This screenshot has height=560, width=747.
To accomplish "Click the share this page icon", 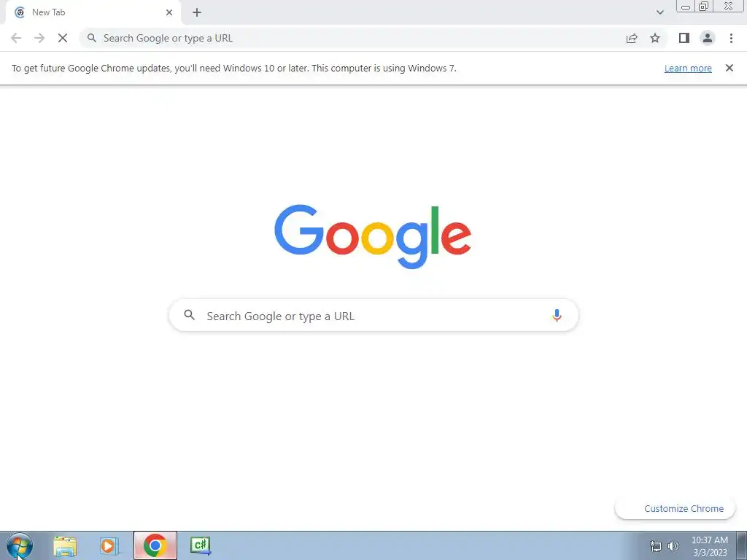I will [632, 38].
